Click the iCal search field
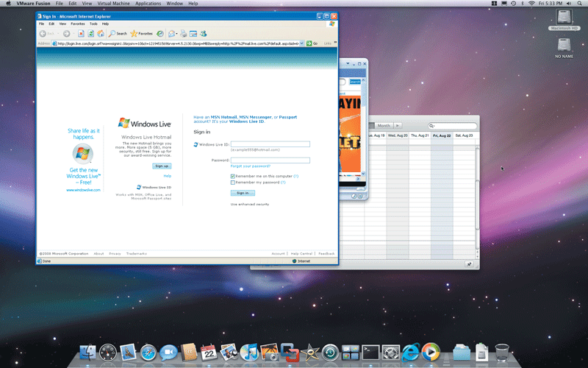Image resolution: width=588 pixels, height=368 pixels. click(453, 126)
